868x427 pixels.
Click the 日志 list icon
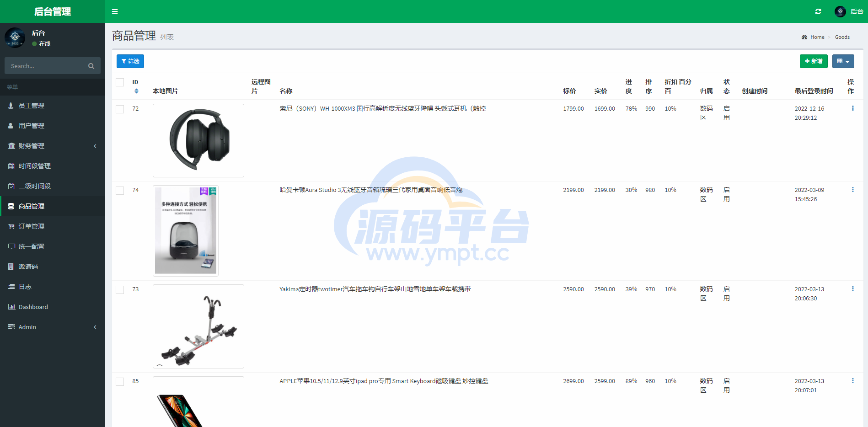click(x=11, y=287)
